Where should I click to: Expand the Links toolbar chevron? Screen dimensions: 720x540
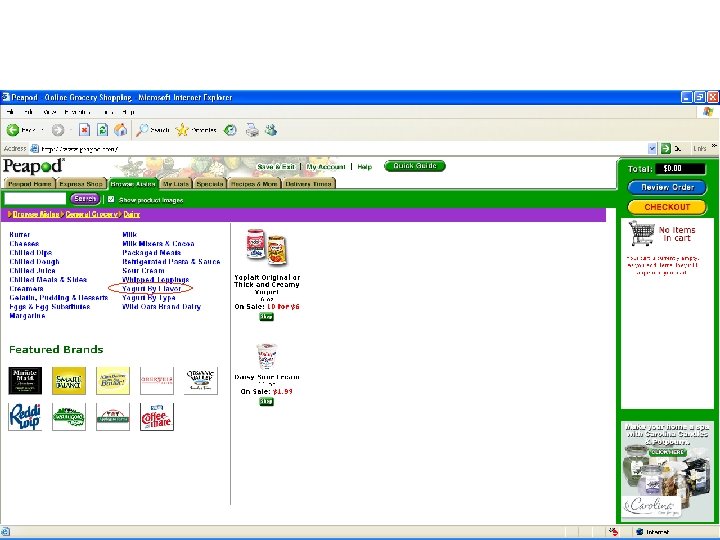point(714,146)
